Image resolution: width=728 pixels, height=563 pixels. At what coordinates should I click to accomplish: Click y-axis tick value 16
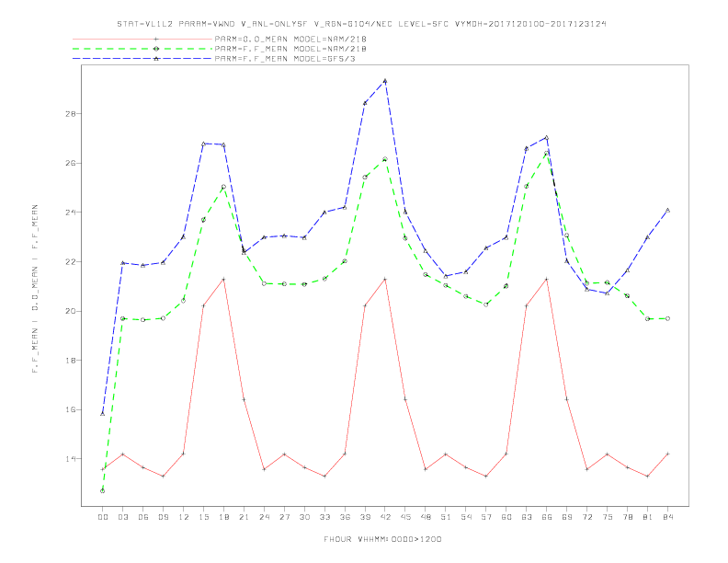click(71, 409)
